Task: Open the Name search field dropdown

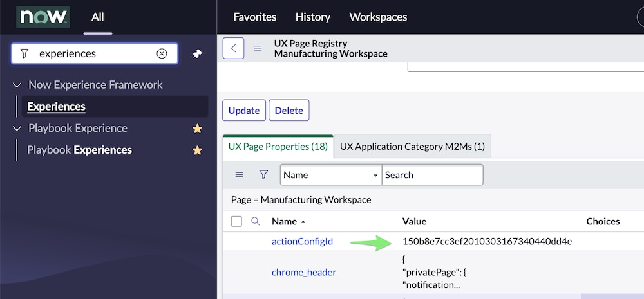Action: click(x=331, y=175)
